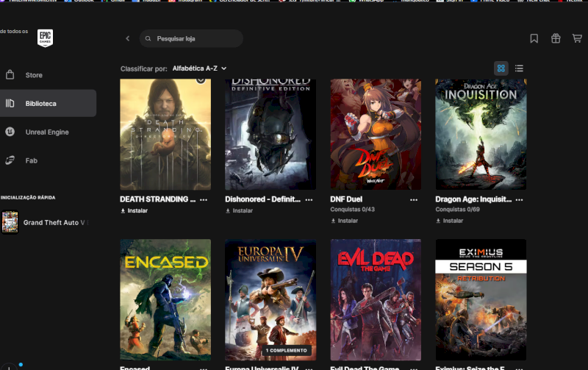Viewport: 588px width, 370px height.
Task: Open Dishonored three-dot options menu
Action: [309, 199]
